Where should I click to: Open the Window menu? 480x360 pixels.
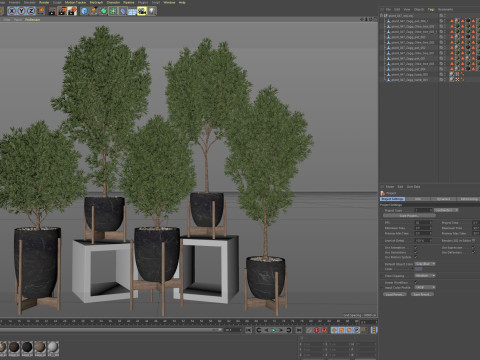(169, 2)
